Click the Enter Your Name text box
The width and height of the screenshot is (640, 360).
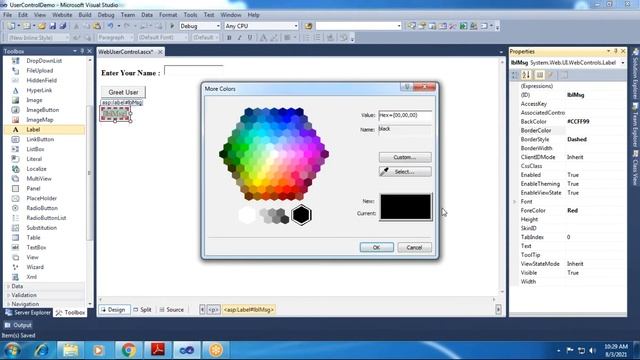click(x=193, y=71)
